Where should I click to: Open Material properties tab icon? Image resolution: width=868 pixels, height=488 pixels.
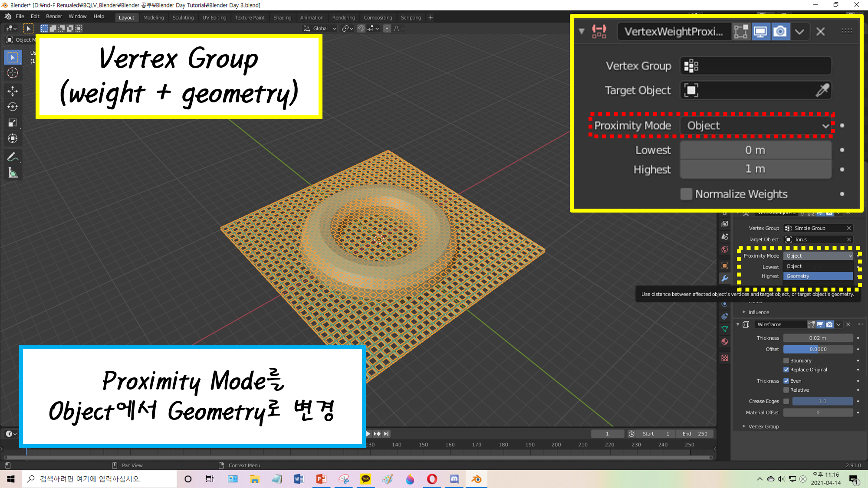coord(724,342)
